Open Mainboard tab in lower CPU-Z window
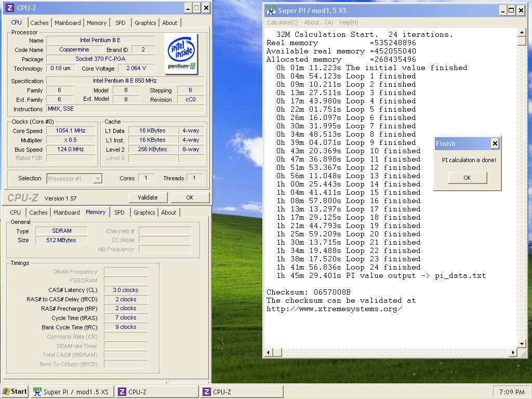 click(66, 212)
